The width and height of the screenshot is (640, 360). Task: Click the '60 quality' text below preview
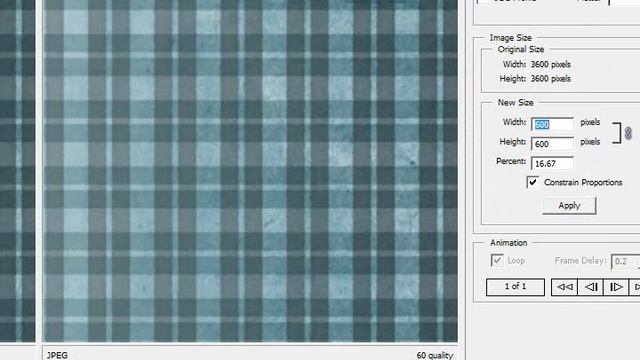click(435, 356)
